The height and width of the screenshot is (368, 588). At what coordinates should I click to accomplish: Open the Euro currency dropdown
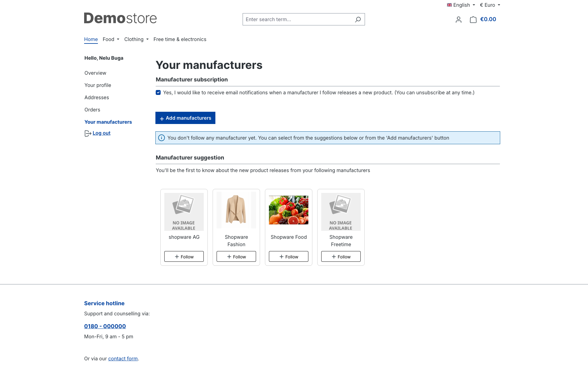(489, 5)
